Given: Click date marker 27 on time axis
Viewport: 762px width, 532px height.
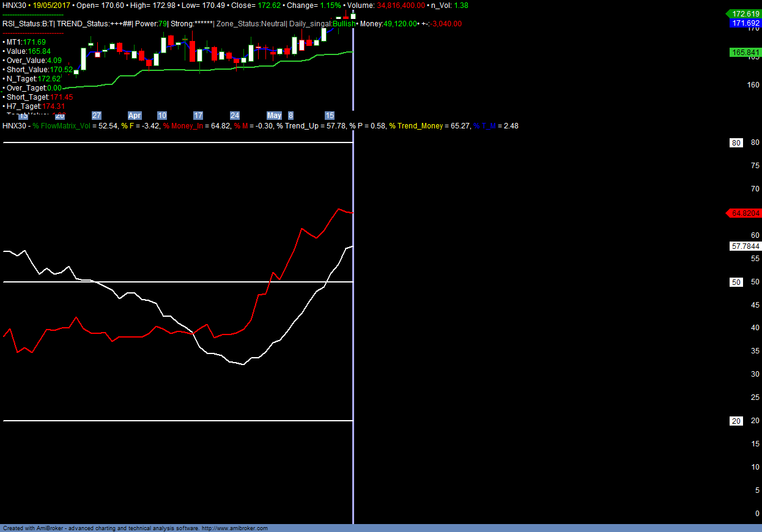Looking at the screenshot, I should [96, 116].
